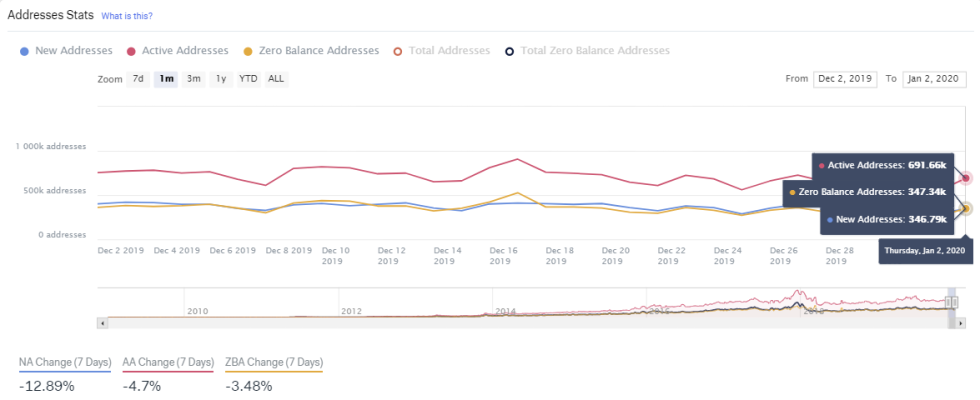Image resolution: width=980 pixels, height=400 pixels.
Task: Click the Active Addresses end data point
Action: point(966,178)
